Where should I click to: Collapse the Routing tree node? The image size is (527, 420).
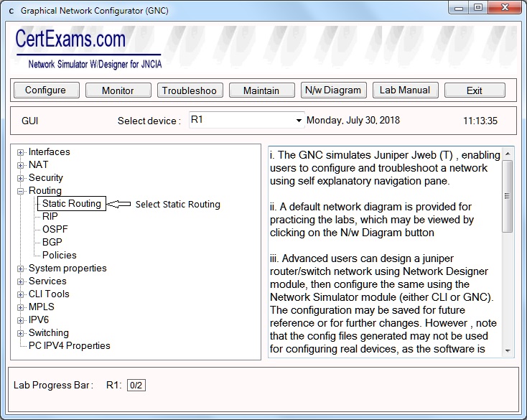(21, 191)
